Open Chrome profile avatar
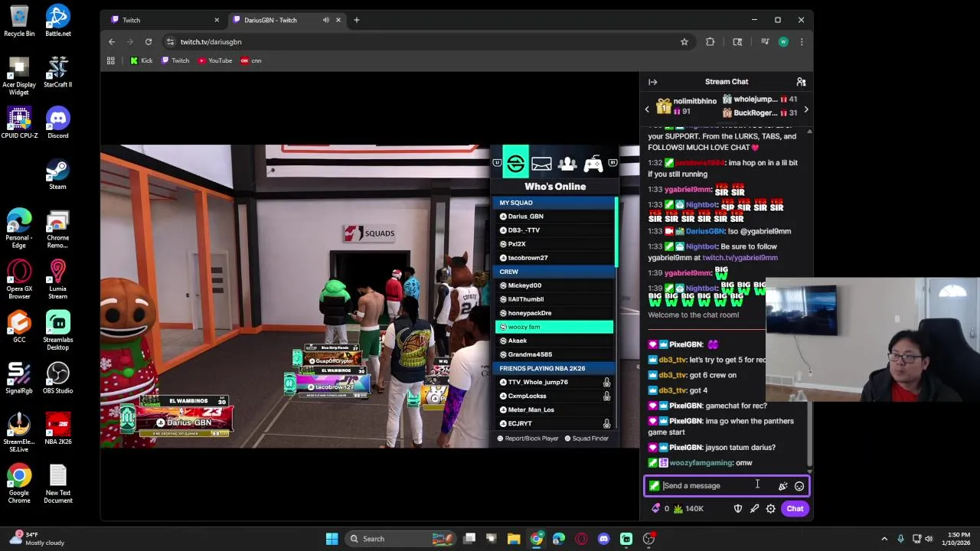This screenshot has height=551, width=980. click(x=783, y=42)
